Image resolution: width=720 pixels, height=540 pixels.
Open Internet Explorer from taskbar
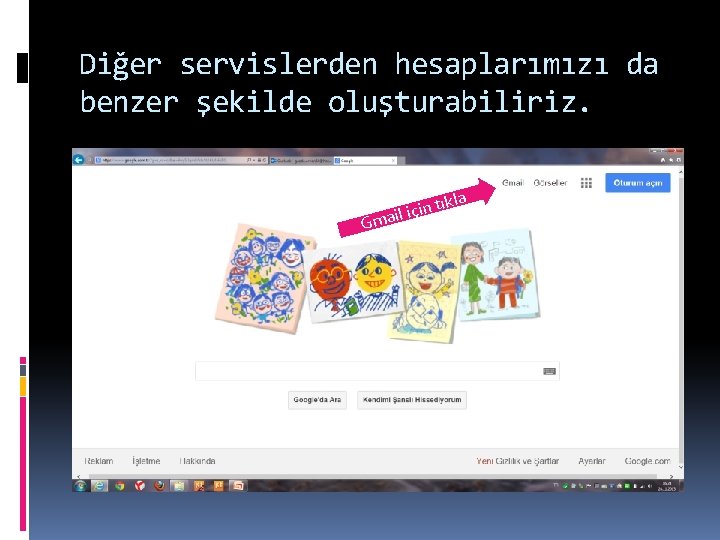100,486
